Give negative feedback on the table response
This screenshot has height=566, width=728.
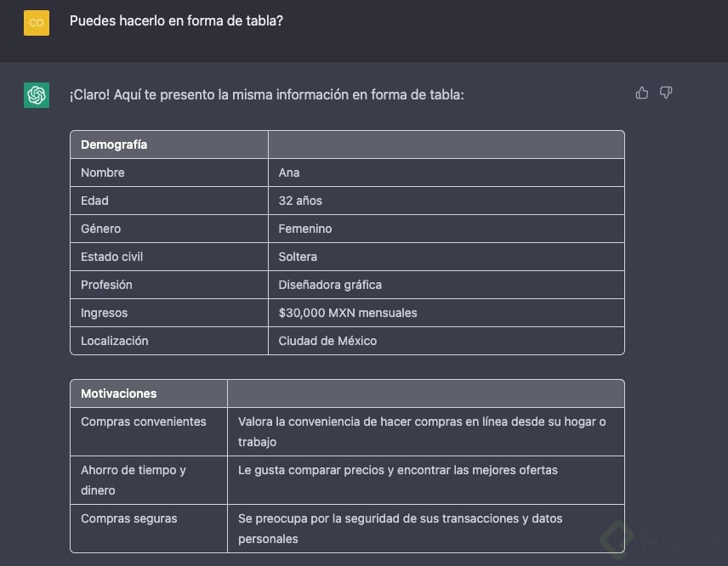pyautogui.click(x=666, y=93)
